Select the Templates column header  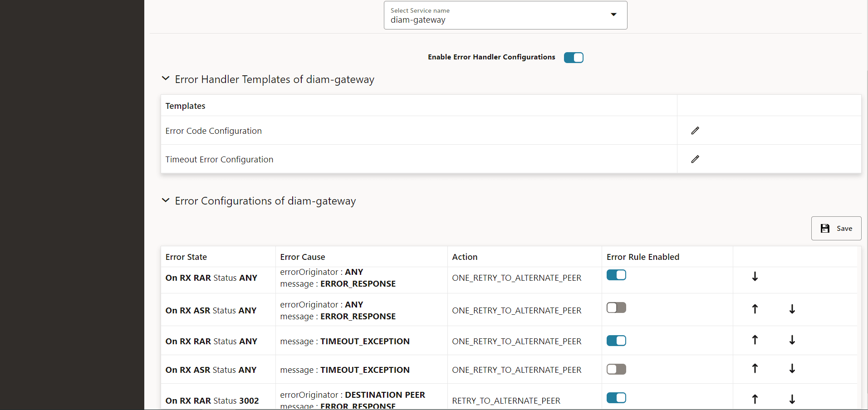pos(185,105)
